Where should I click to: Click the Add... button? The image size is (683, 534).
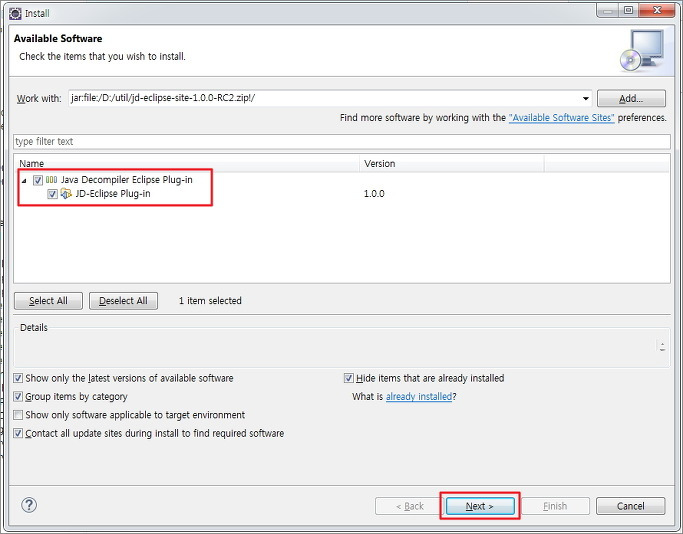[x=631, y=98]
